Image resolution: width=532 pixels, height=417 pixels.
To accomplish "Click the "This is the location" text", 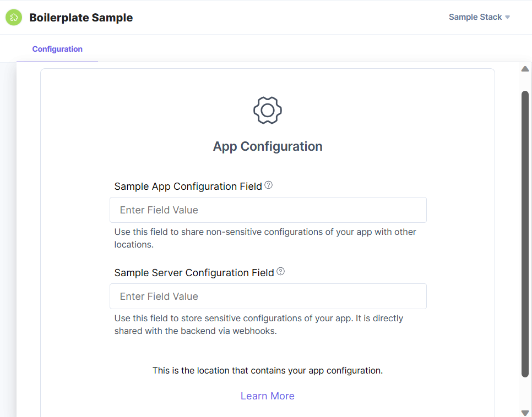I will coord(268,371).
